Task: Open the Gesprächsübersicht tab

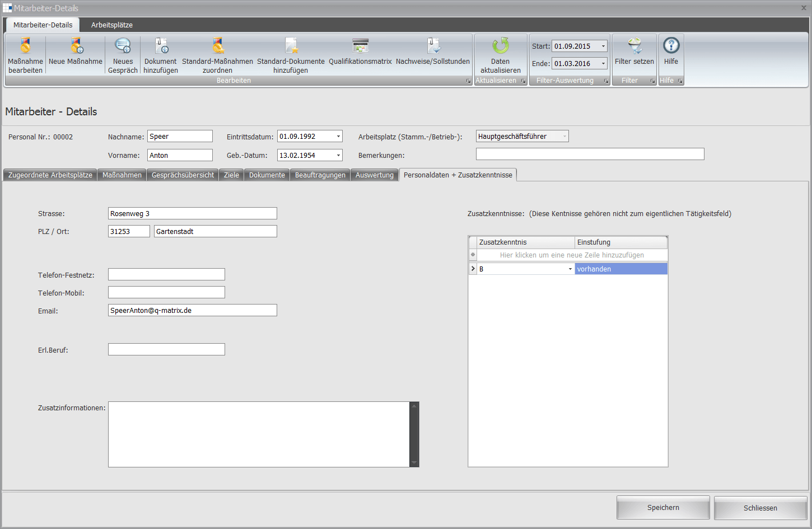Action: (183, 175)
